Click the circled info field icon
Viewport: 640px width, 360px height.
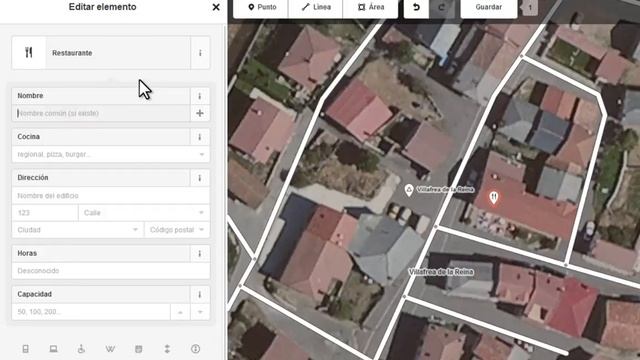196,349
